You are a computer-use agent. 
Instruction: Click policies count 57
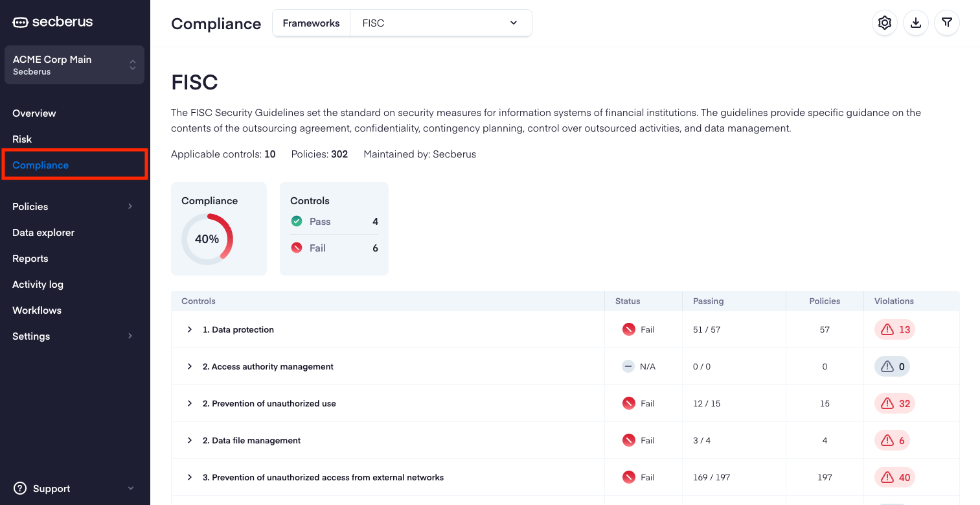tap(825, 329)
